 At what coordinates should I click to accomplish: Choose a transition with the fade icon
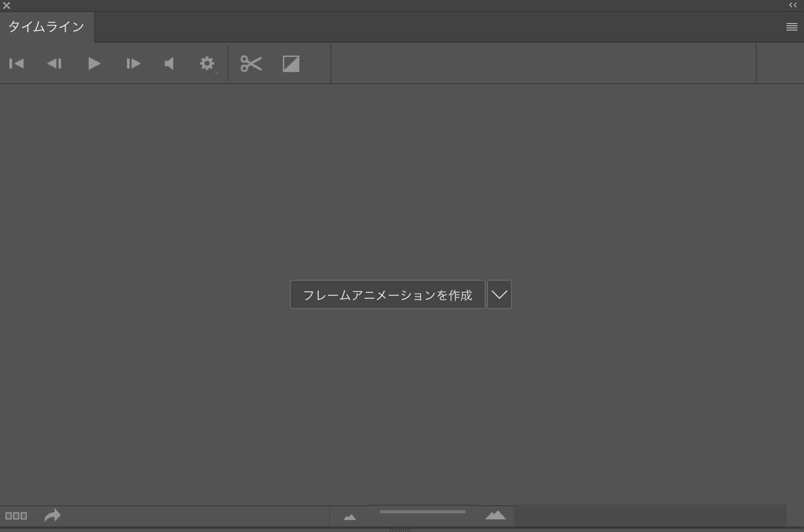click(291, 63)
